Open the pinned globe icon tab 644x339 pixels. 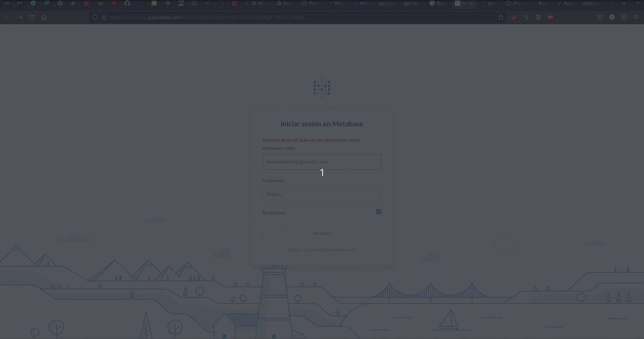point(60,3)
